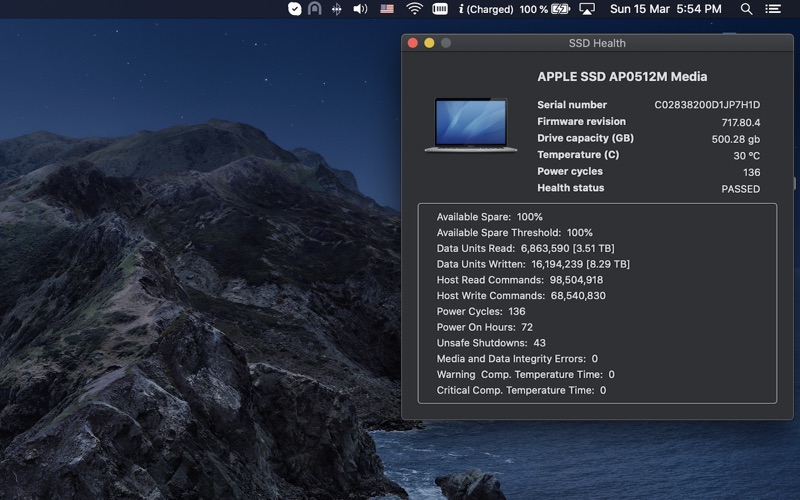Click the 100% battery charging icon
This screenshot has width=800, height=500.
pyautogui.click(x=560, y=9)
